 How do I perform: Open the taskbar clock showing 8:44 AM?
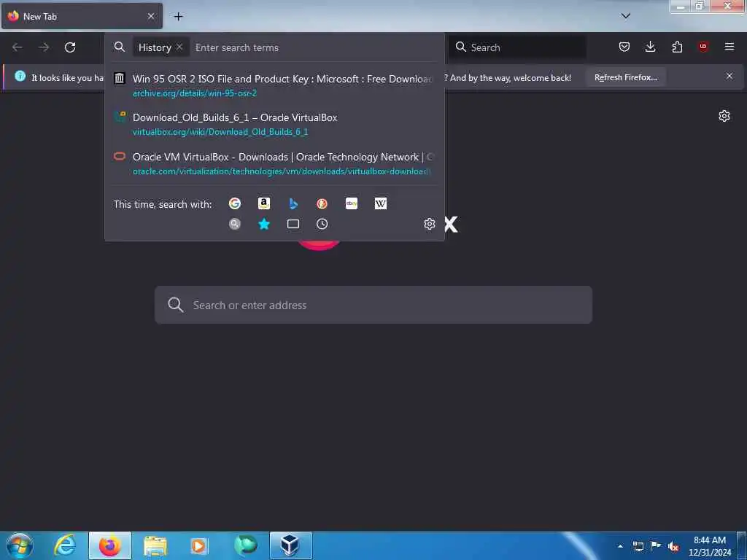[709, 546]
